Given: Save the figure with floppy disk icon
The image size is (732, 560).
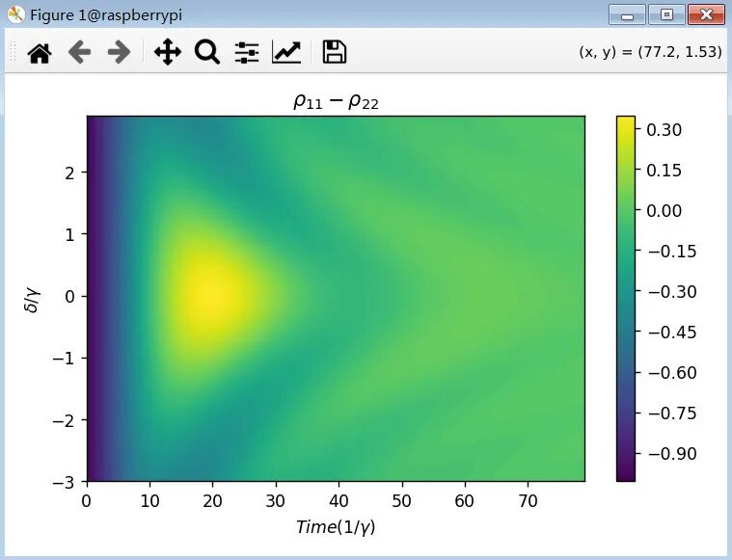Looking at the screenshot, I should click(x=335, y=51).
